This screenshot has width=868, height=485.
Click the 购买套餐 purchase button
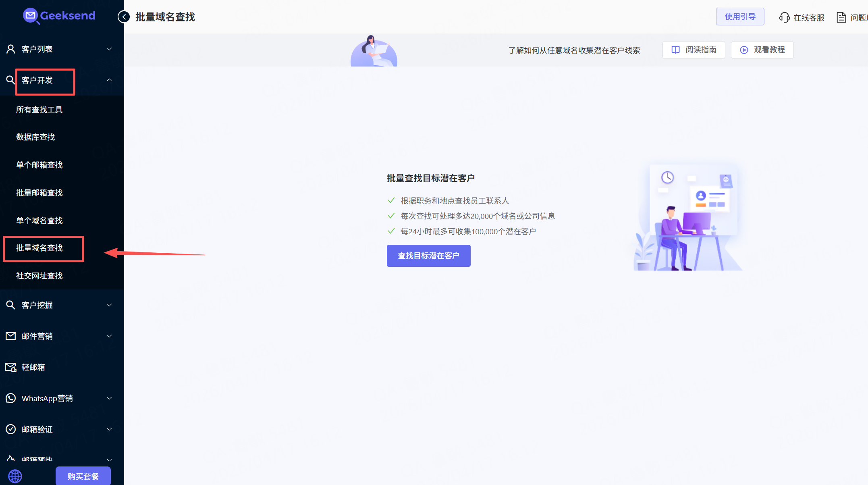pos(83,476)
